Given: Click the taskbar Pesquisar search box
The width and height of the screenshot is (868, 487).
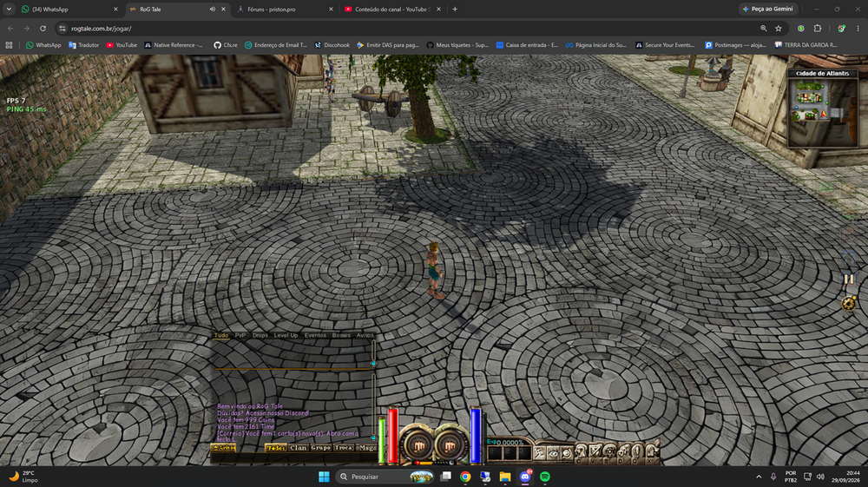Looking at the screenshot, I should coord(386,477).
